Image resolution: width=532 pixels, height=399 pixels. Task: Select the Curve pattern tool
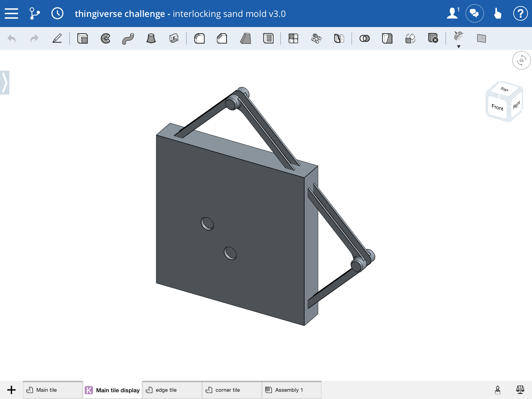tap(316, 38)
